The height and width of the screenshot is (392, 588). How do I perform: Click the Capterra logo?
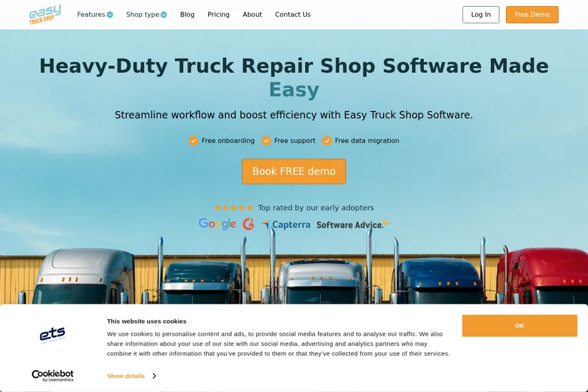tap(286, 225)
